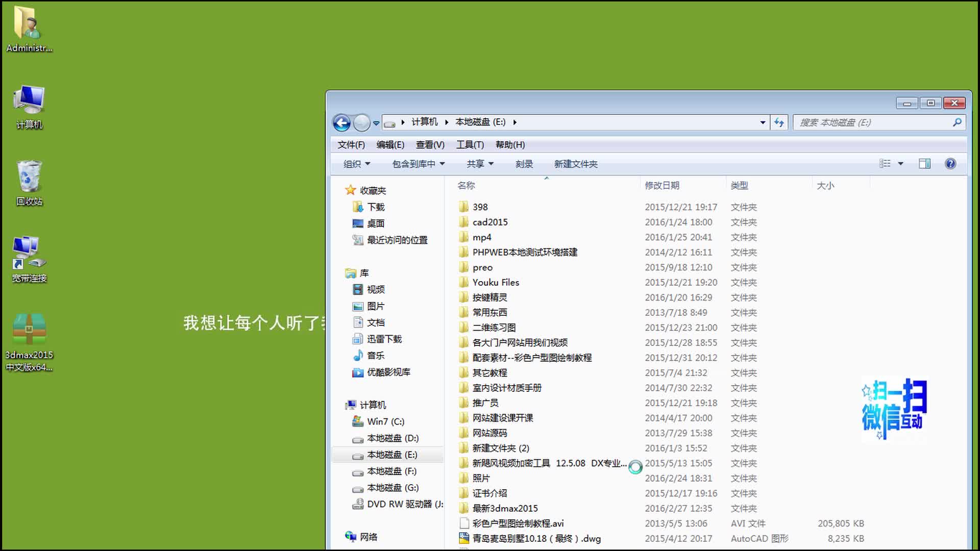Click the change view icon in toolbar
Viewport: 980px width, 551px height.
coord(885,164)
